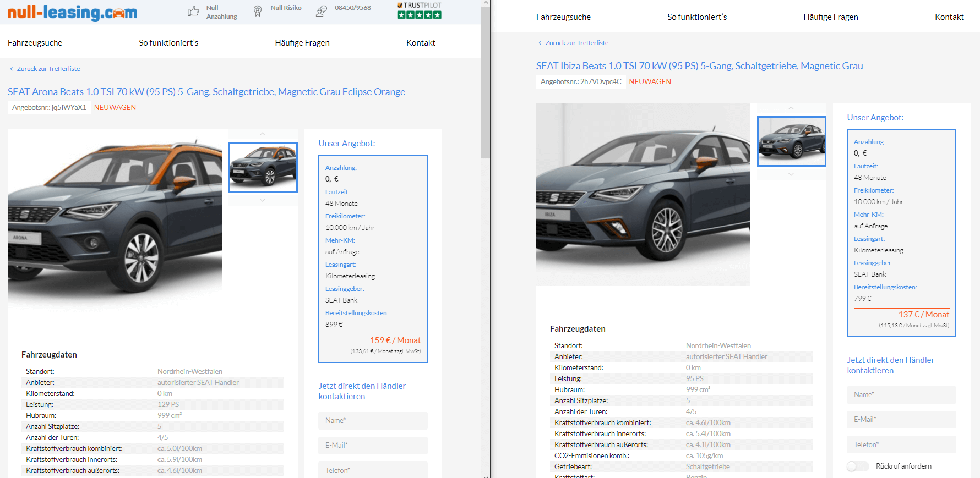Focus the Telefon field in left window
The image size is (980, 478).
(x=373, y=470)
